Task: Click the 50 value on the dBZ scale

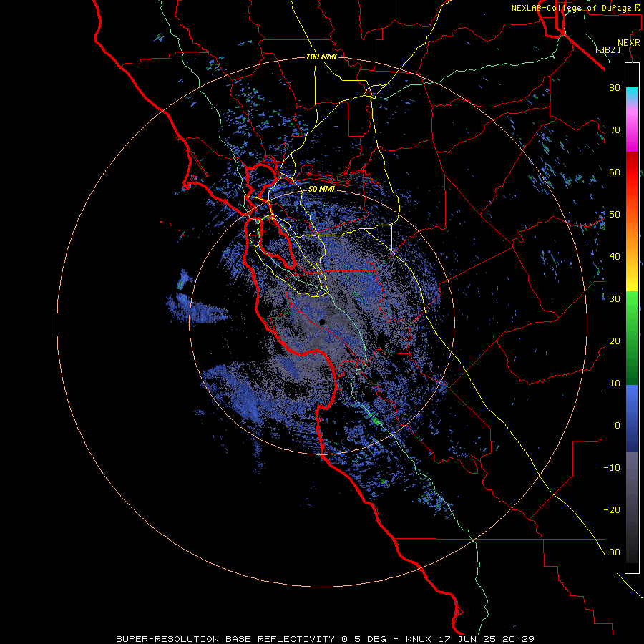Action: (615, 215)
